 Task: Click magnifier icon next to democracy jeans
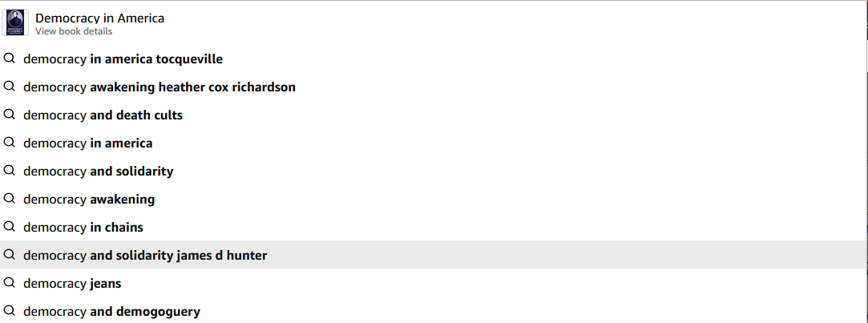pyautogui.click(x=9, y=283)
